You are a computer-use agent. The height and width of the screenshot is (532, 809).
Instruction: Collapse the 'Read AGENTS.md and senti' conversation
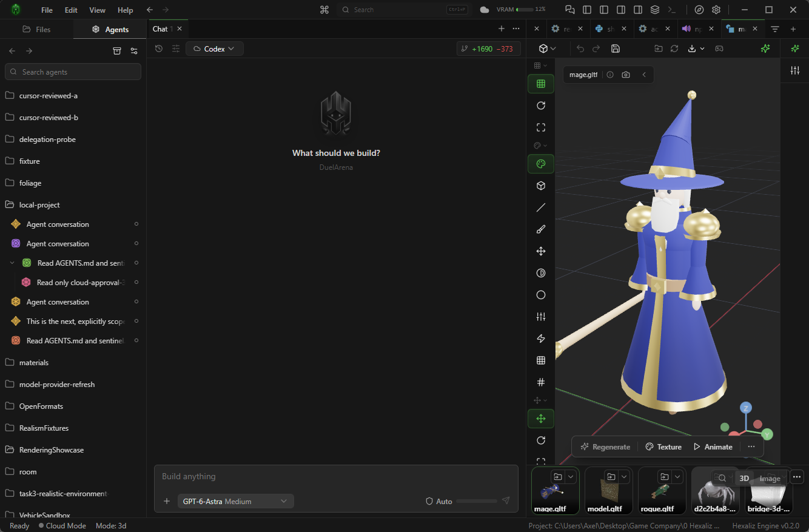13,263
